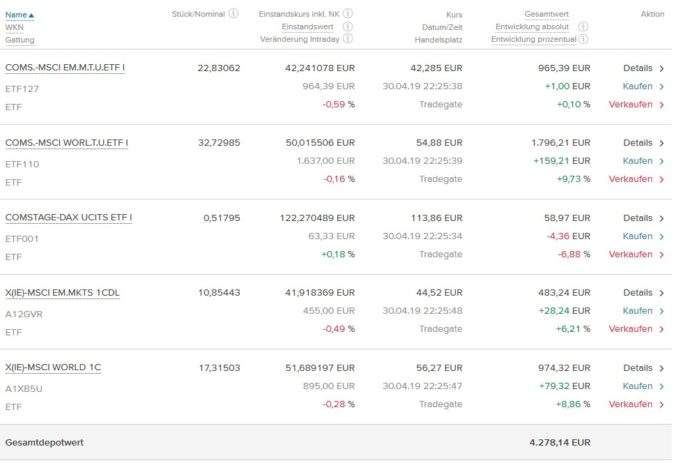Open COMS.-MSCI EM.M.T.U.ETF I security link

[65, 68]
